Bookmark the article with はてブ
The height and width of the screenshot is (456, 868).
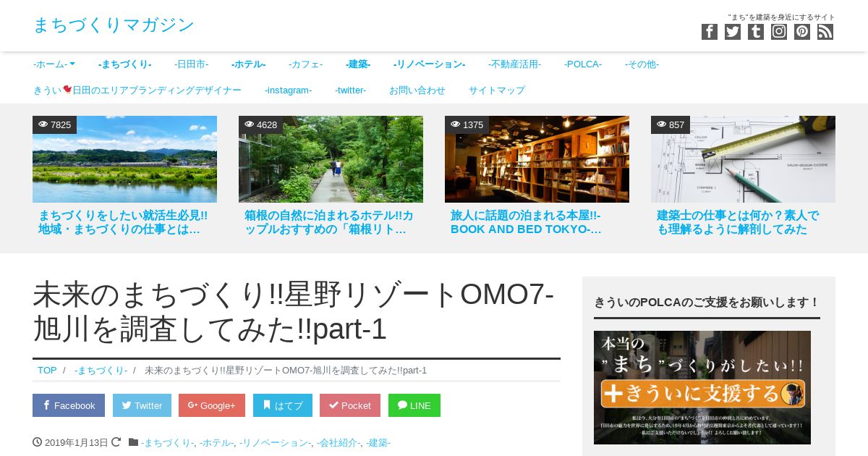pyautogui.click(x=283, y=405)
